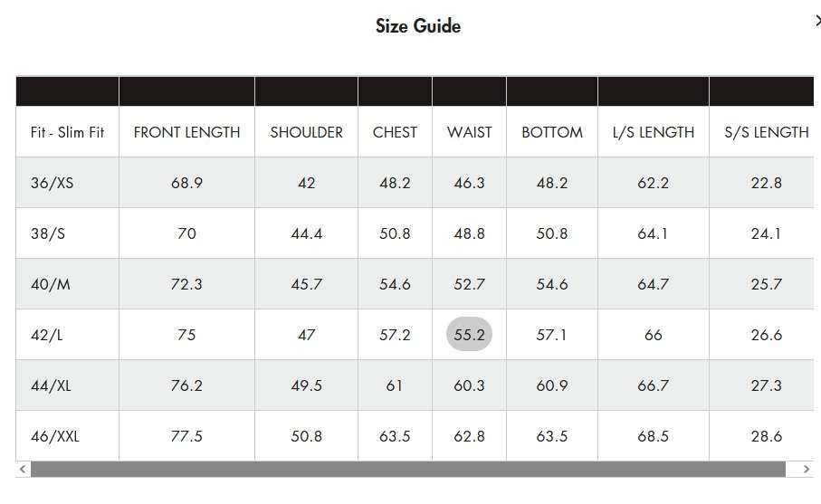Select the 38/S size row label
The width and height of the screenshot is (821, 504).
pyautogui.click(x=48, y=233)
